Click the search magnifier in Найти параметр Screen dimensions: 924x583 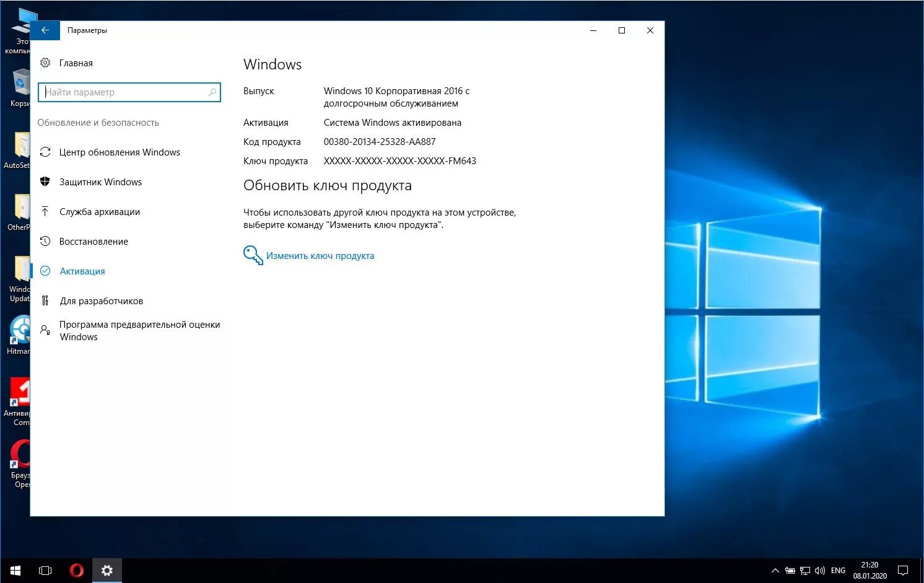[212, 92]
